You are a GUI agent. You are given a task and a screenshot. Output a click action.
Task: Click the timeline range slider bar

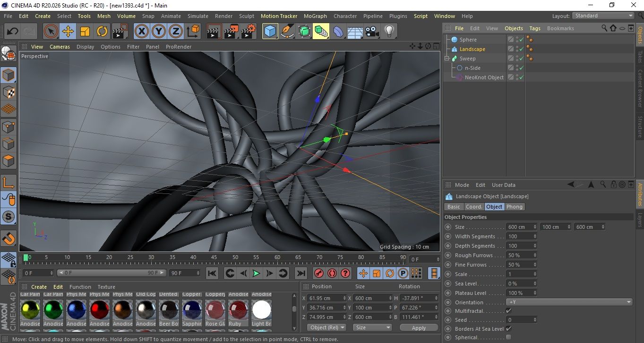coord(112,273)
